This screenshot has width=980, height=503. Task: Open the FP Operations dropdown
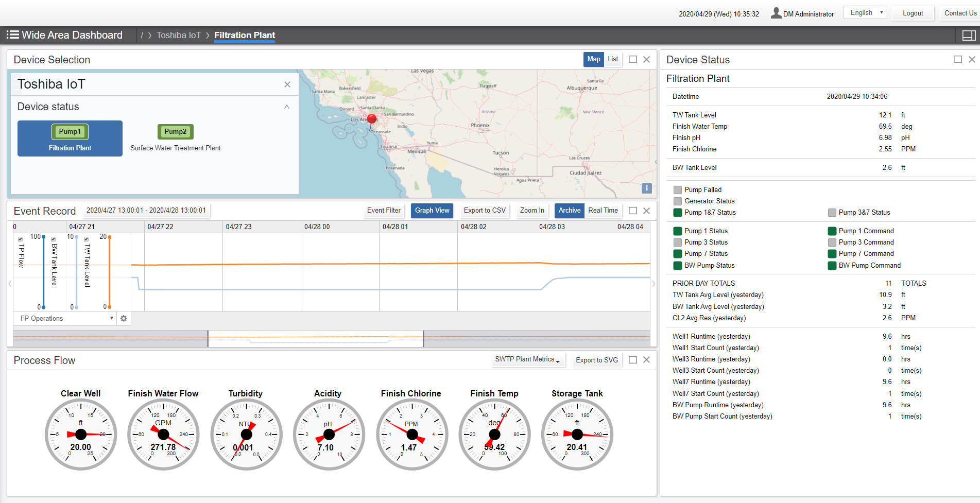tap(64, 318)
